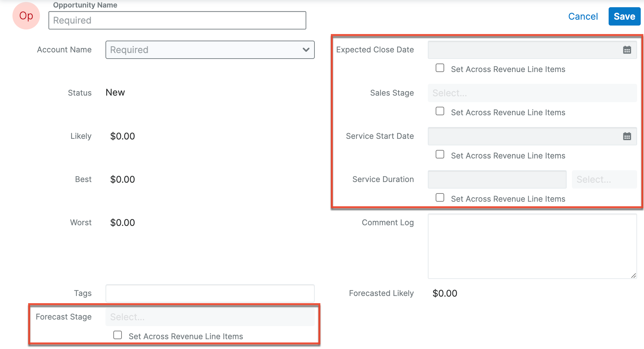
Task: Open the Forecast Stage select dropdown
Action: (210, 317)
